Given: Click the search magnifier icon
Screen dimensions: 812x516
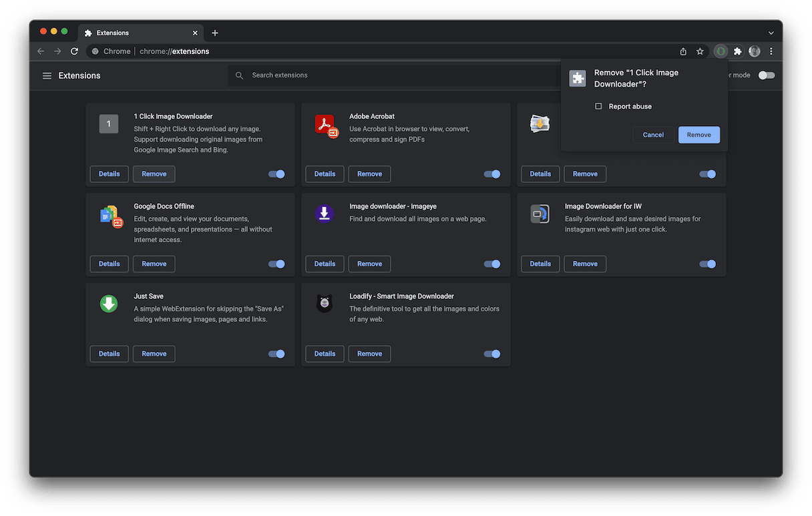Looking at the screenshot, I should point(239,75).
